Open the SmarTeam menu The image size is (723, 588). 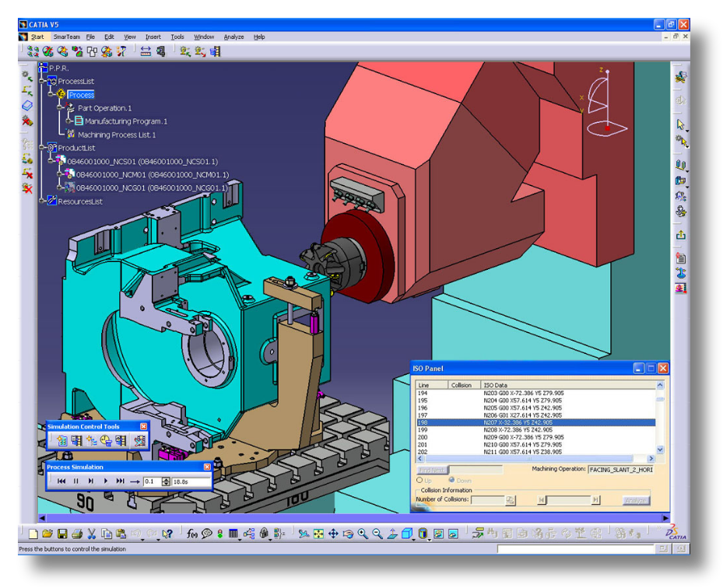66,37
